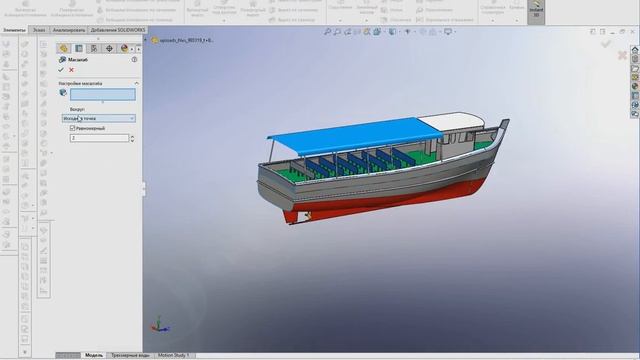Viewport: 640px width, 360px height.
Task: Click Вытянутый вырез ribbon button
Action: click(x=197, y=9)
